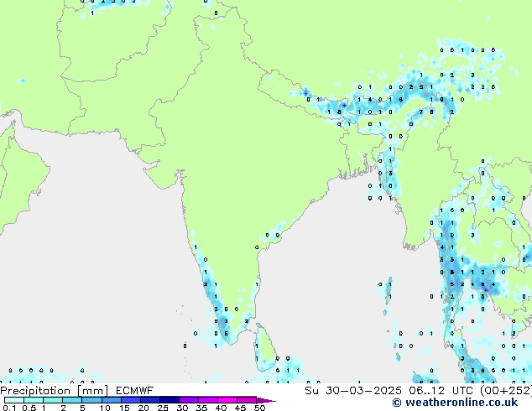Click the 0.1–0.5 mm palest cyan legend swatch
The height and width of the screenshot is (411, 532).
point(14,400)
